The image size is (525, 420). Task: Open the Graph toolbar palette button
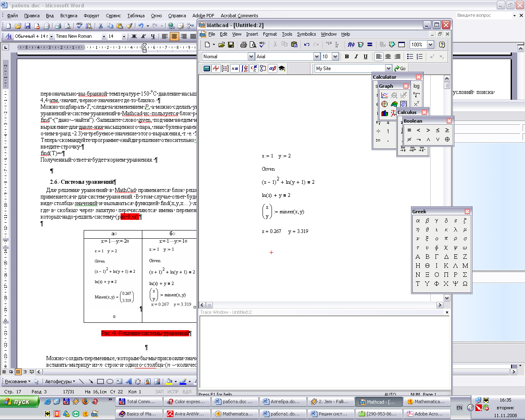[x=216, y=68]
